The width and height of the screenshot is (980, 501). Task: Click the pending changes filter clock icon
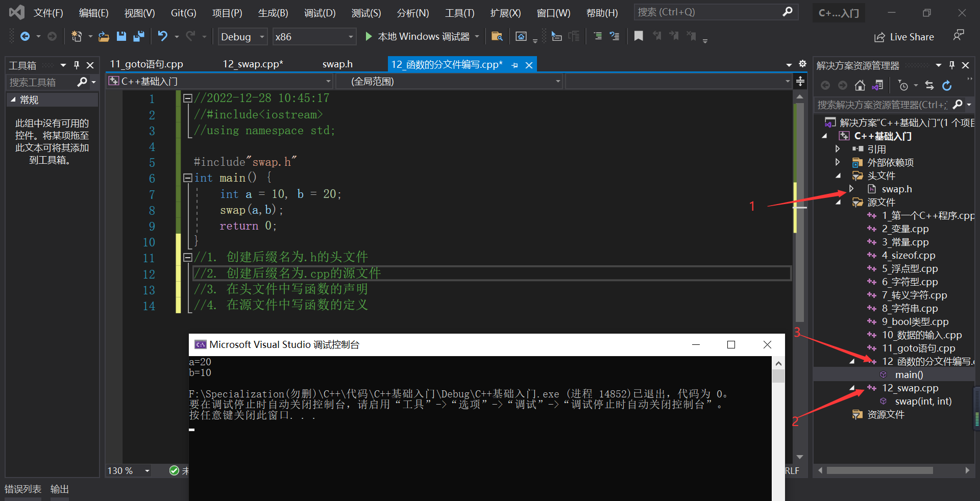[x=903, y=85]
